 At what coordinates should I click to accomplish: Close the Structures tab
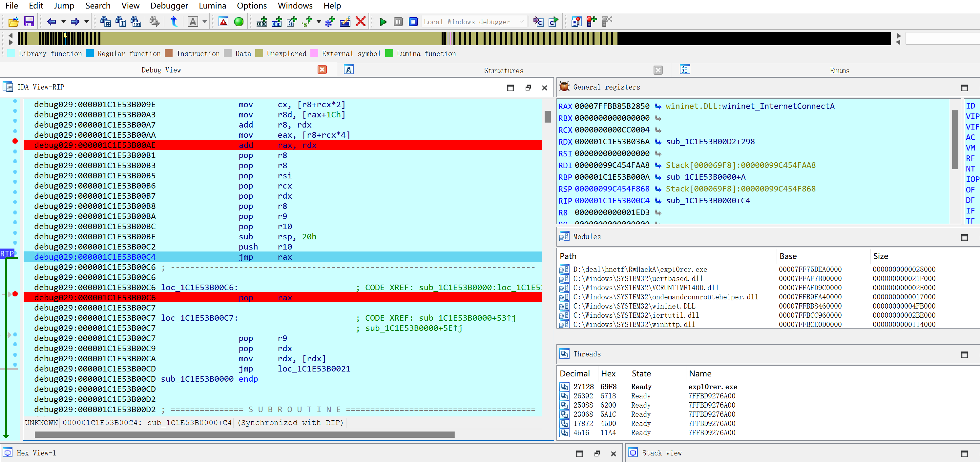click(x=658, y=70)
